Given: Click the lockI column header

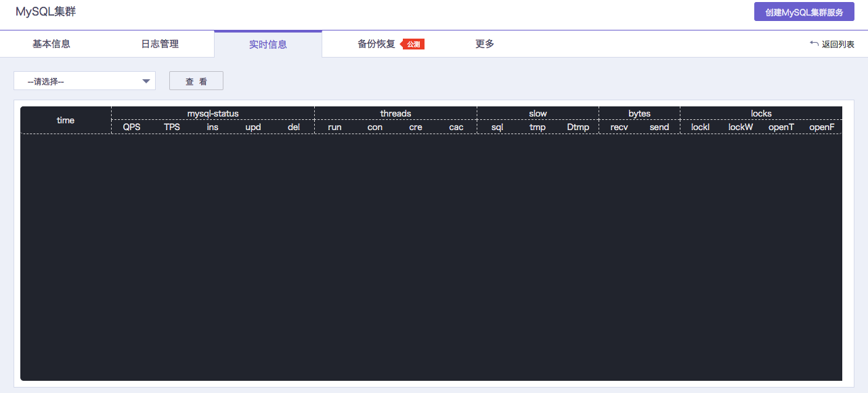Looking at the screenshot, I should pos(700,127).
